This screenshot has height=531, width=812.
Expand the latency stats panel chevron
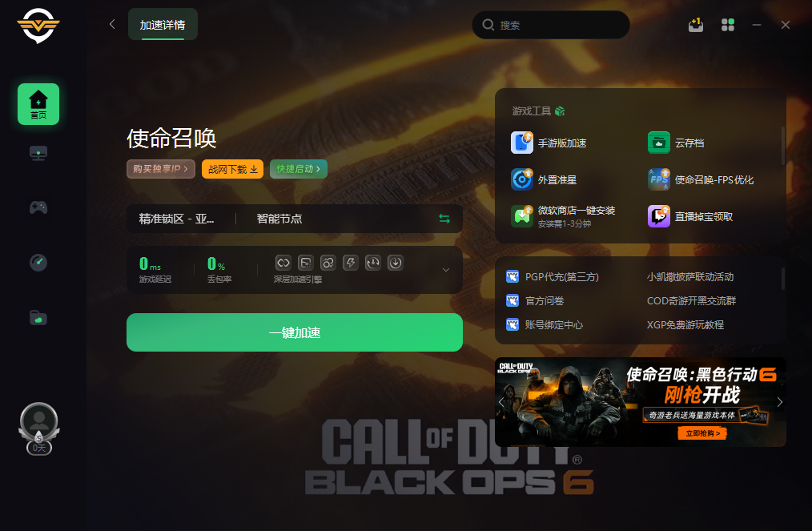(x=445, y=270)
